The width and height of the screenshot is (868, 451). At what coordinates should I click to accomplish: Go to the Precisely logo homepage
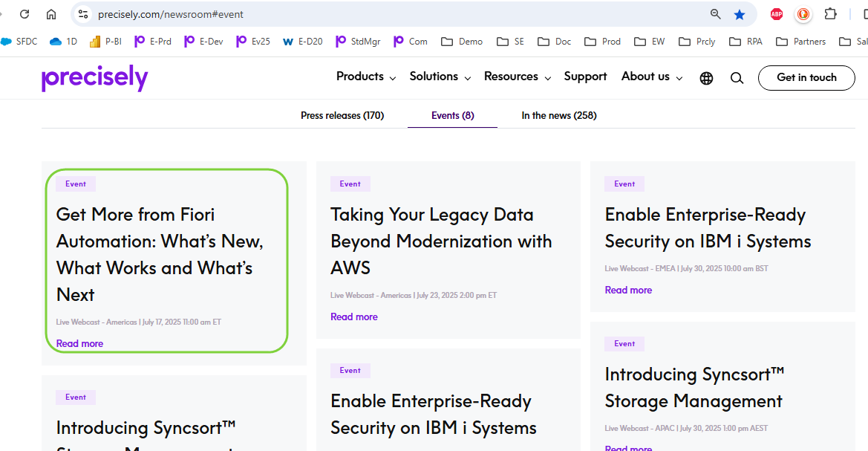coord(95,78)
